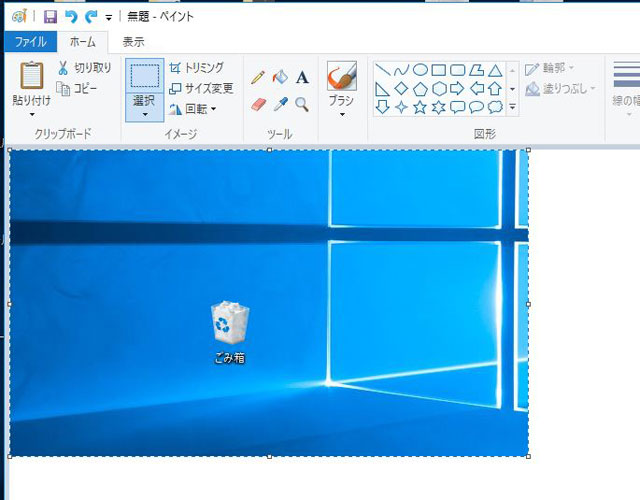Select the Pencil tool

[258, 77]
